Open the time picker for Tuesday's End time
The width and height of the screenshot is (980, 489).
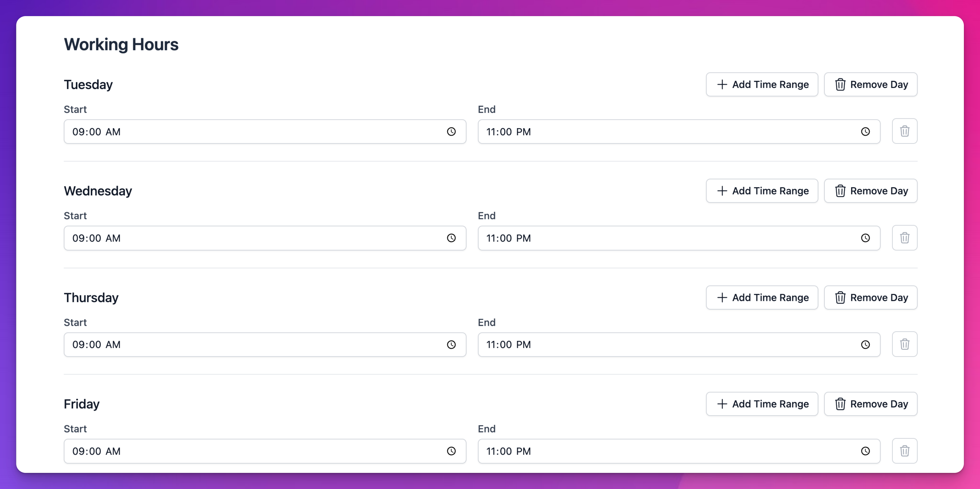[865, 131]
